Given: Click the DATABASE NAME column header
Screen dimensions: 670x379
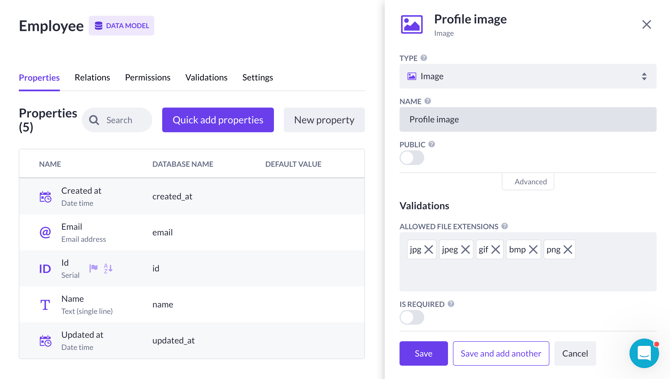Looking at the screenshot, I should pyautogui.click(x=183, y=164).
